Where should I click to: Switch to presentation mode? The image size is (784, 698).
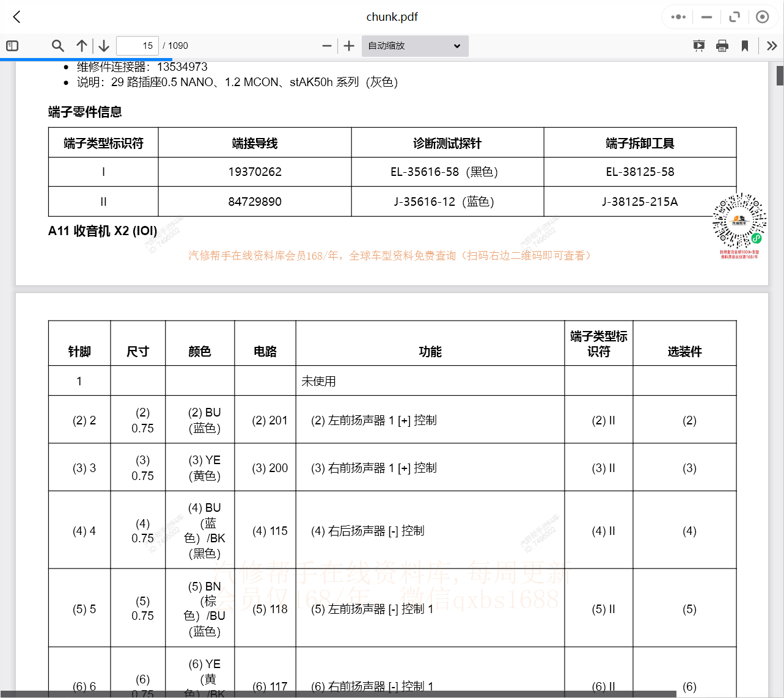tap(698, 45)
